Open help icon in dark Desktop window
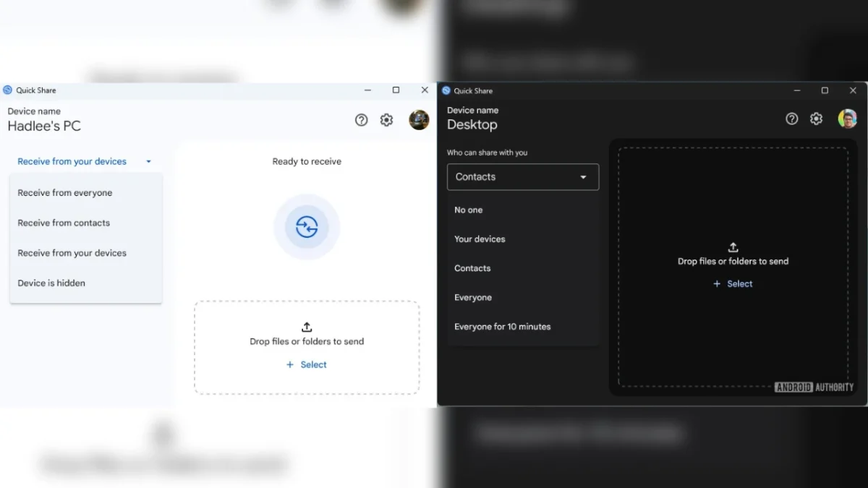This screenshot has height=488, width=868. [791, 119]
